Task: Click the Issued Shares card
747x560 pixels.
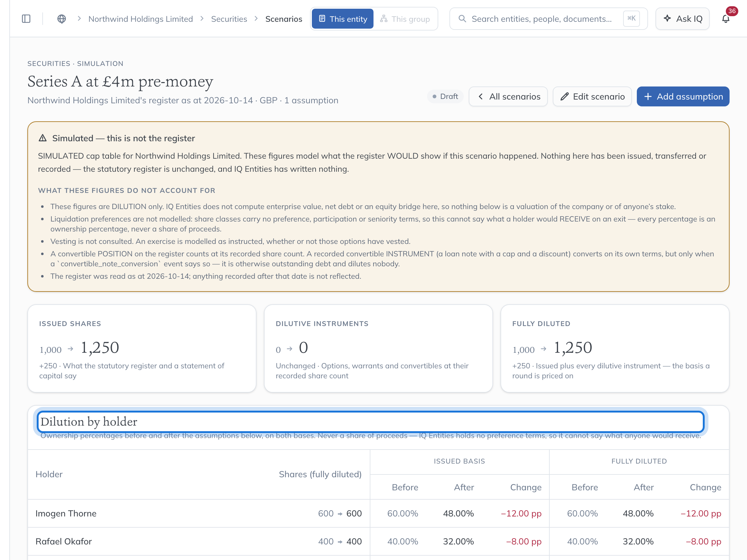Action: click(x=142, y=348)
